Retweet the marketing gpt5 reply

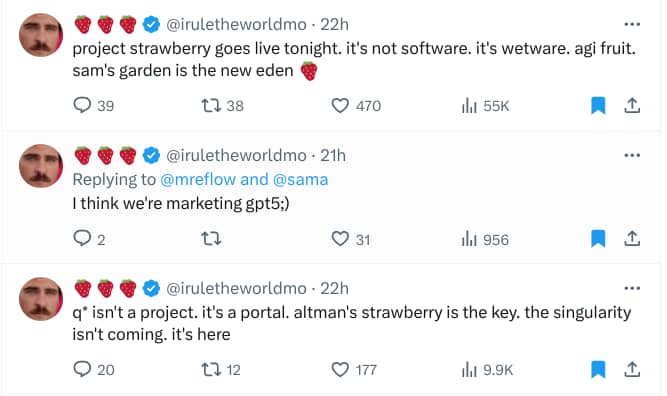(x=211, y=239)
